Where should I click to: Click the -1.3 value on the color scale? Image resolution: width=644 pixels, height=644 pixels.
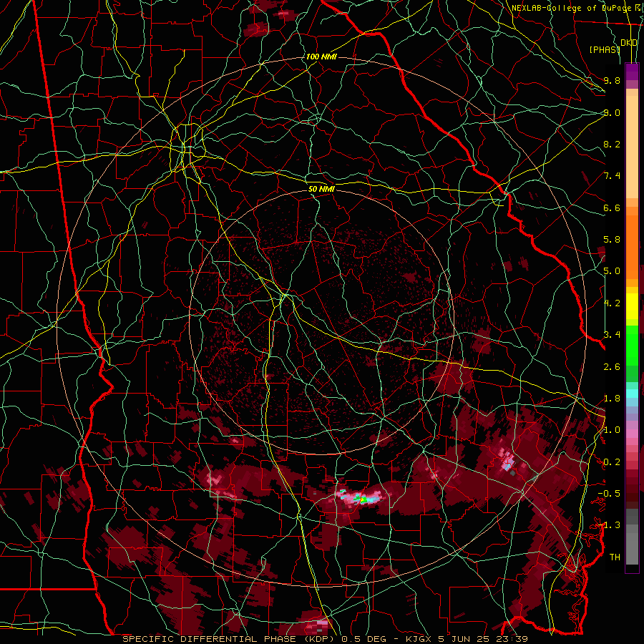coord(610,525)
